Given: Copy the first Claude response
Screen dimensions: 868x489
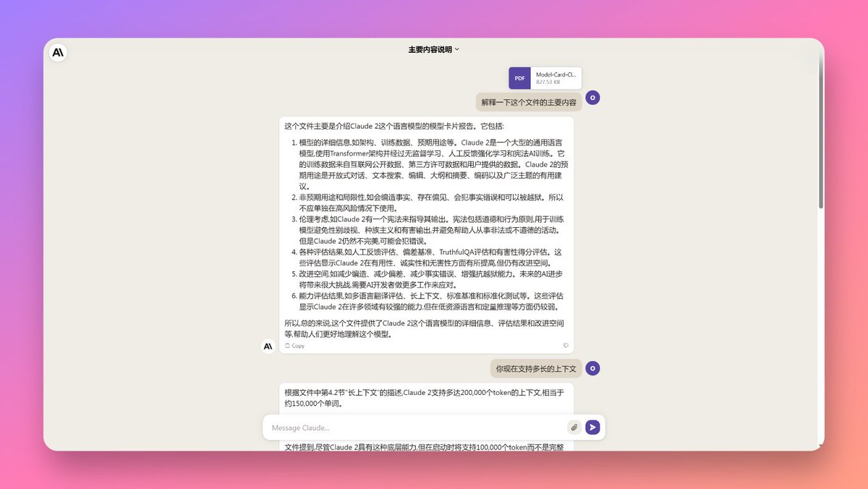Looking at the screenshot, I should [x=295, y=346].
